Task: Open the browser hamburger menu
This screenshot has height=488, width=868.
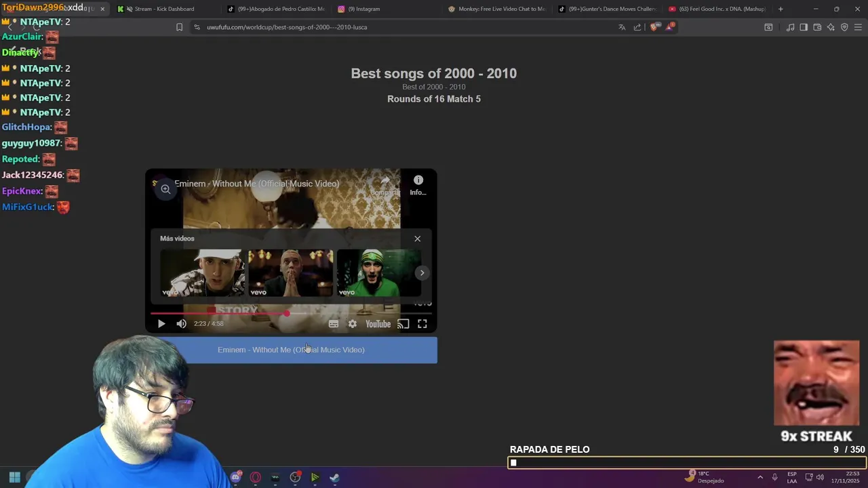Action: point(858,27)
